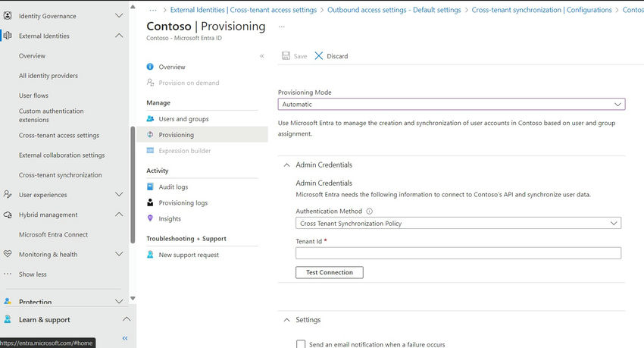Viewport: 644px width, 348px height.
Task: Open the Provisioning Mode dropdown
Action: click(x=452, y=105)
